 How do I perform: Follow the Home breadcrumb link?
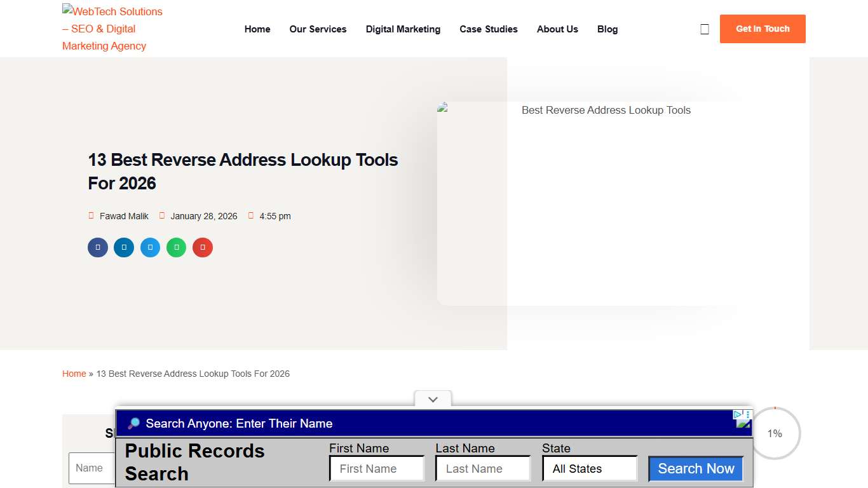(x=74, y=374)
